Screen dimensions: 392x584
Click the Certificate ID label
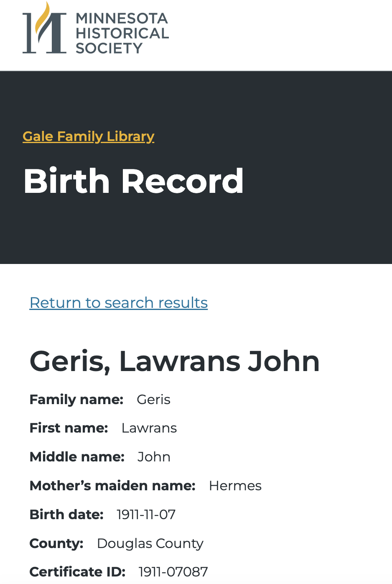tap(77, 572)
